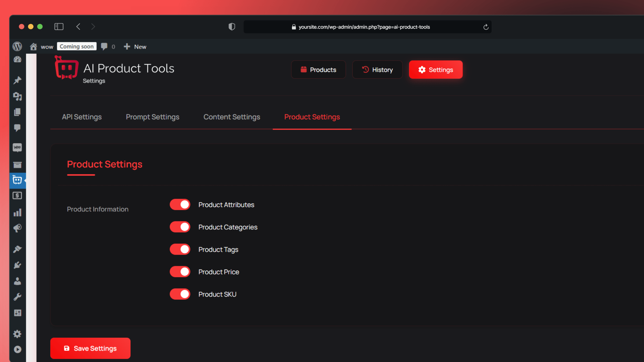Switch to Prompt Settings tab
The width and height of the screenshot is (644, 362).
(x=152, y=117)
